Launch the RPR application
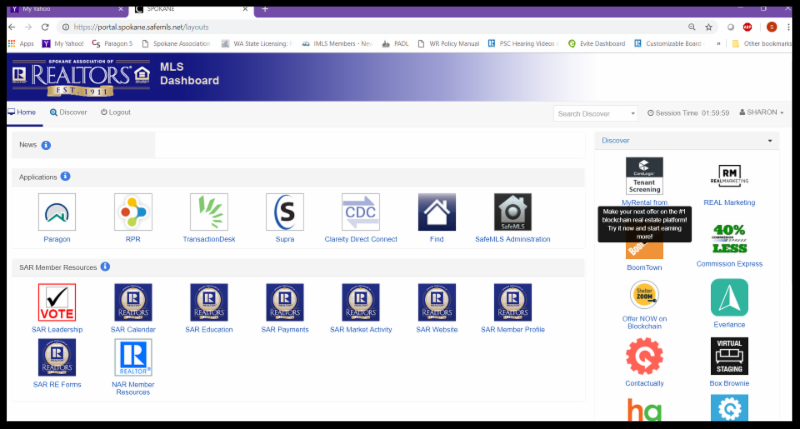 pos(133,212)
